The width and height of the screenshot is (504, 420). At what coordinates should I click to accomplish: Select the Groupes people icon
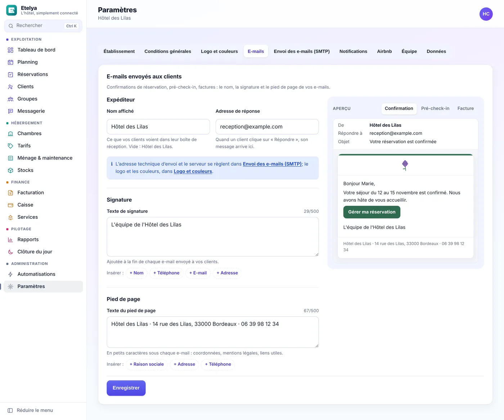click(x=10, y=99)
